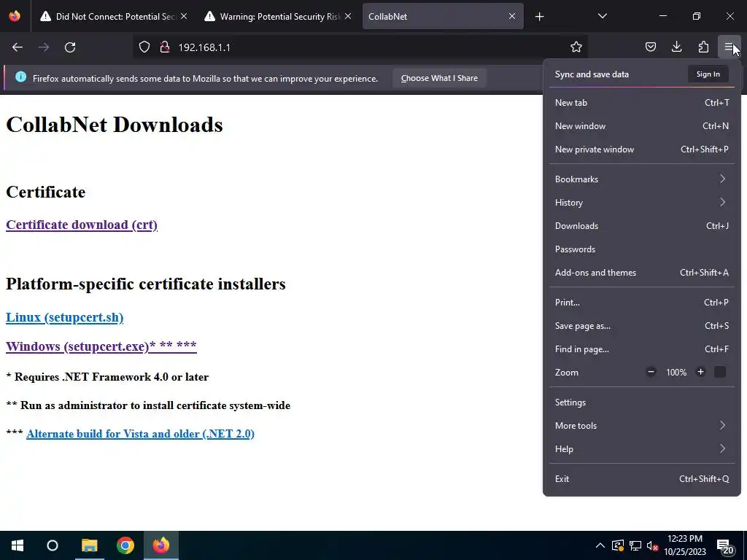Close the Did Not Connect tab

(x=184, y=16)
